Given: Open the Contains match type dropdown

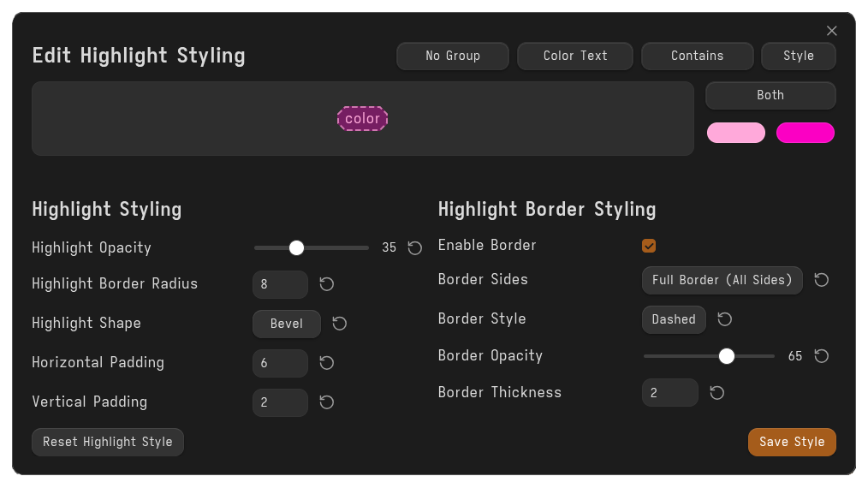Looking at the screenshot, I should point(698,56).
